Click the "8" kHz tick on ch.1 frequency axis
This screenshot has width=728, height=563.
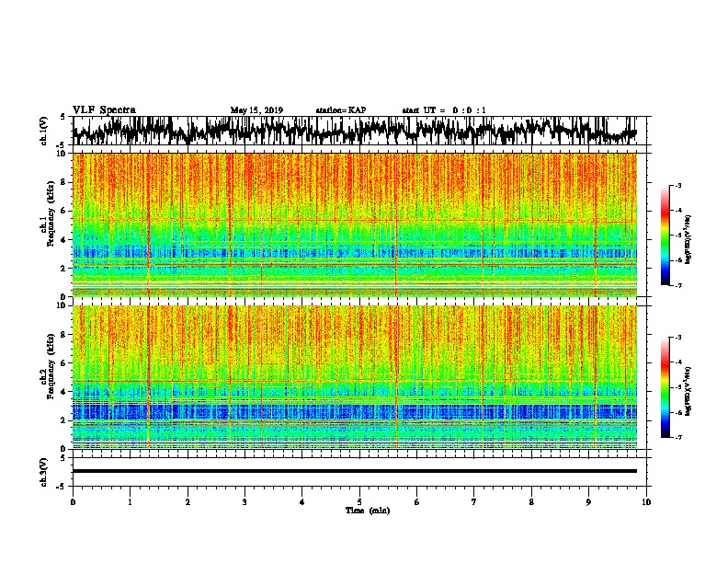[64, 182]
